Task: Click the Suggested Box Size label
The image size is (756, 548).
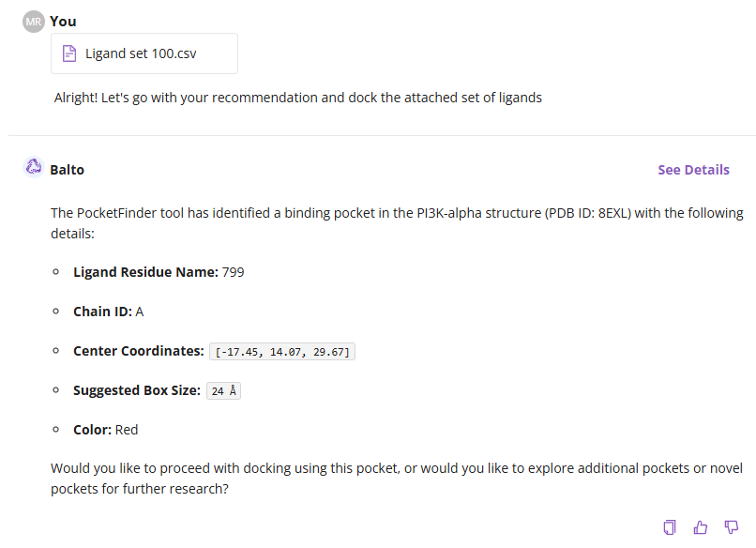Action: point(137,390)
